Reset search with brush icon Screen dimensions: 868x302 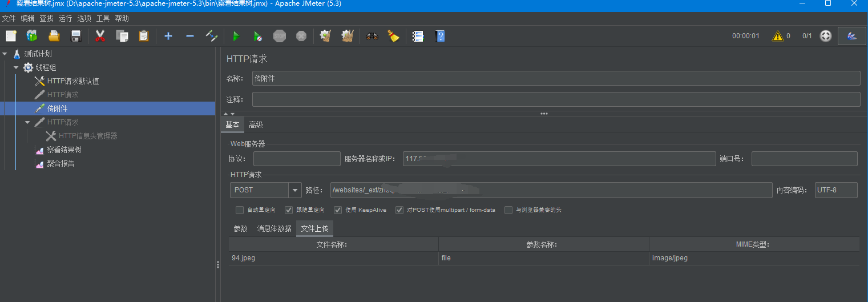pos(393,36)
